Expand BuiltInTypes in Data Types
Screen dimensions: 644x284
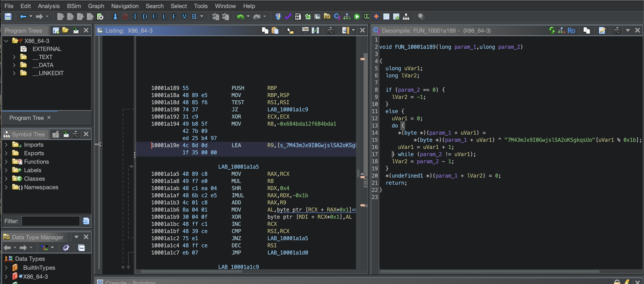tap(6, 268)
